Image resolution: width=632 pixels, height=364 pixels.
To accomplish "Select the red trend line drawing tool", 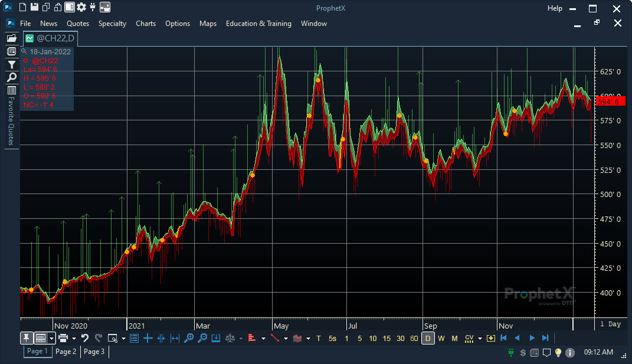I will (x=275, y=338).
